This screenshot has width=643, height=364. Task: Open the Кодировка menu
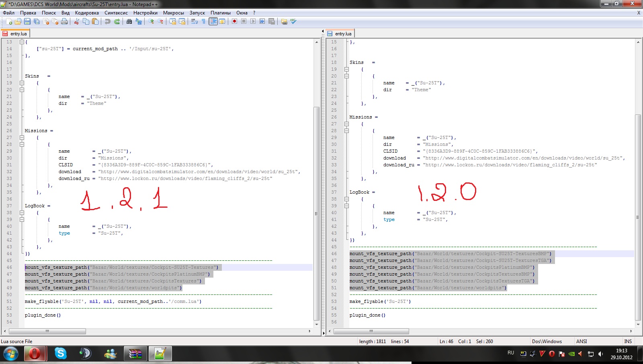(87, 13)
